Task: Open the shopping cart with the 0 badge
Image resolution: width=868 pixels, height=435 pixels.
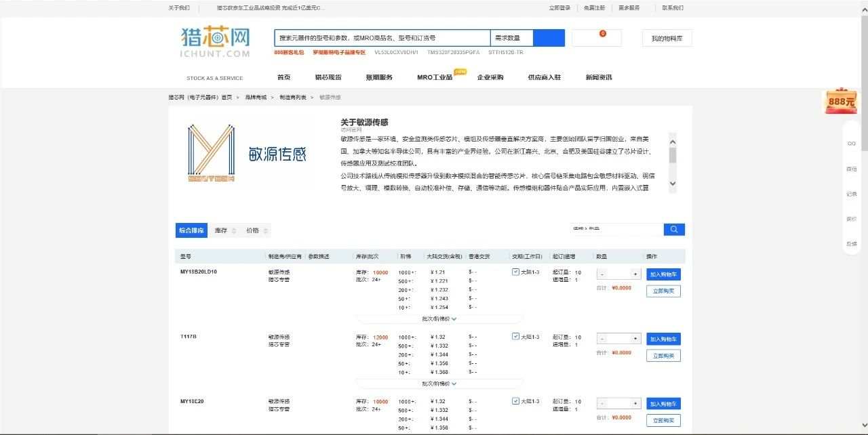Action: (x=597, y=38)
